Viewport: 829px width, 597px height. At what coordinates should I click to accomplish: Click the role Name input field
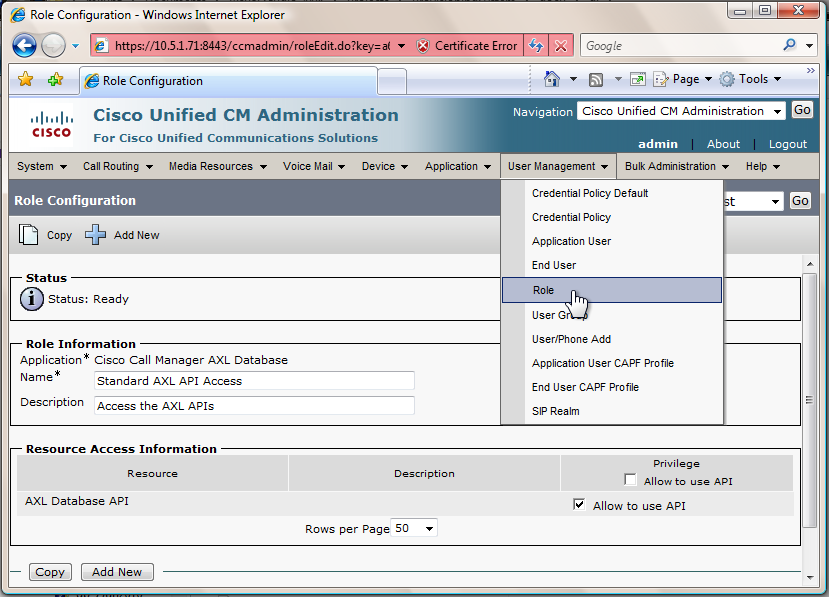(254, 381)
